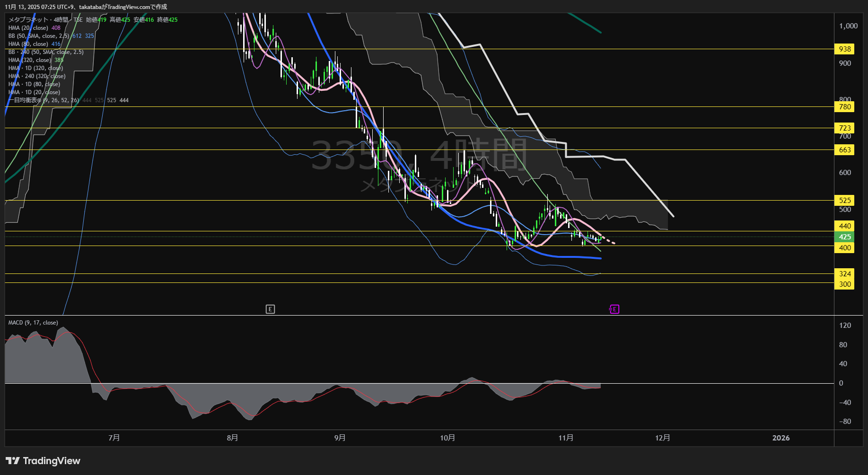
Task: Click the green 425 current price tag
Action: 844,237
